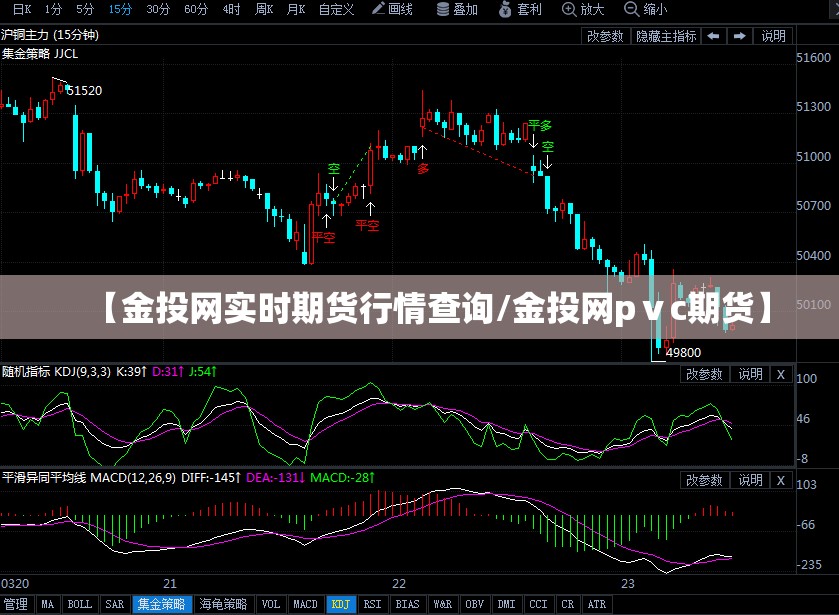
Task: Click the date marker 21 on time axis
Action: [170, 583]
